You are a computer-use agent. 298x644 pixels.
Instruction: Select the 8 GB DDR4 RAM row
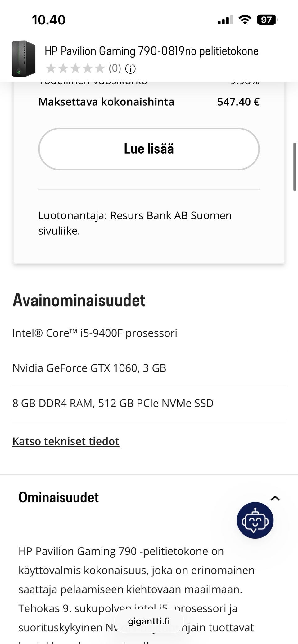113,403
